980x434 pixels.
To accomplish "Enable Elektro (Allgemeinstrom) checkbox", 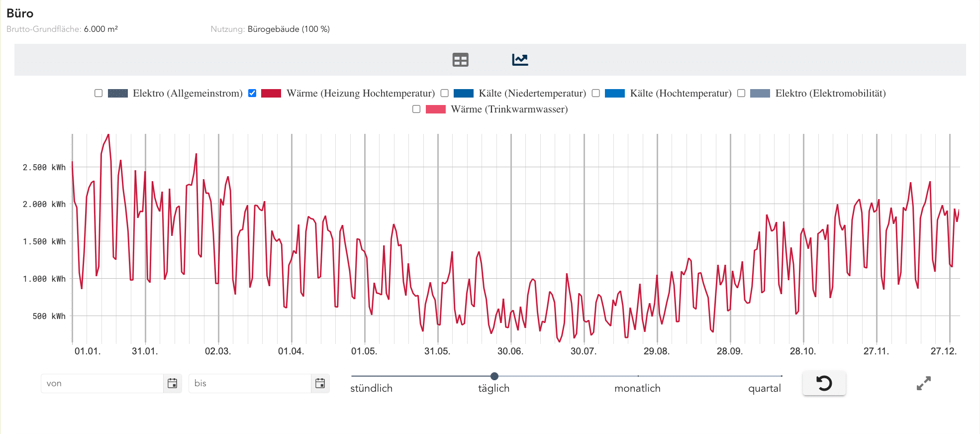I will coord(98,93).
